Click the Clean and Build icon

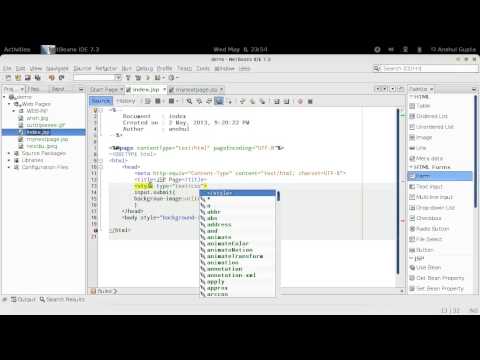pyautogui.click(x=138, y=78)
